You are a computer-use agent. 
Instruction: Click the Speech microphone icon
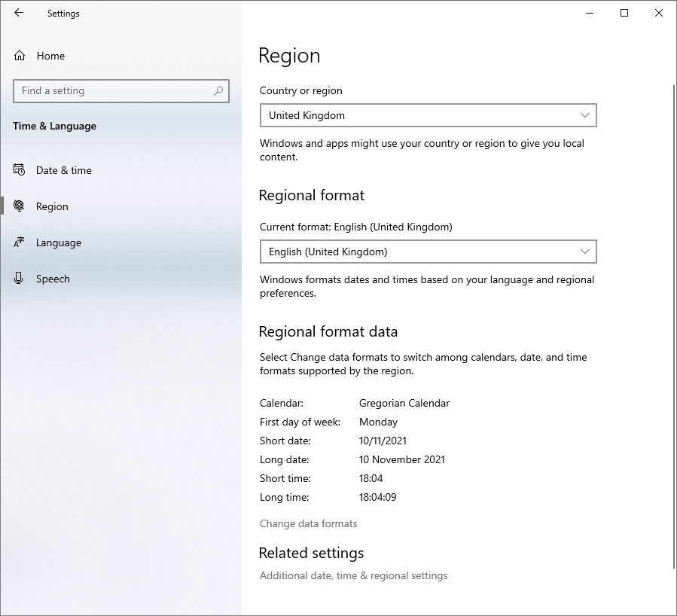tap(20, 279)
